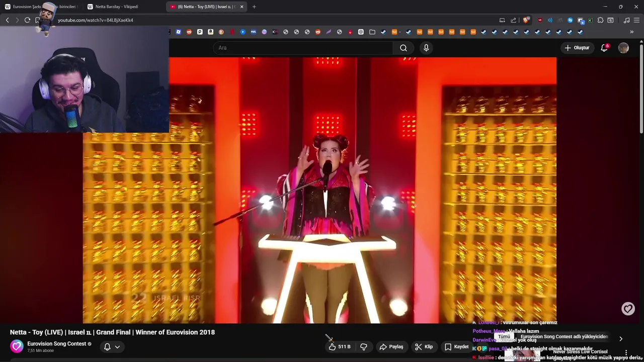Open the Shazam extension icon

[570, 20]
